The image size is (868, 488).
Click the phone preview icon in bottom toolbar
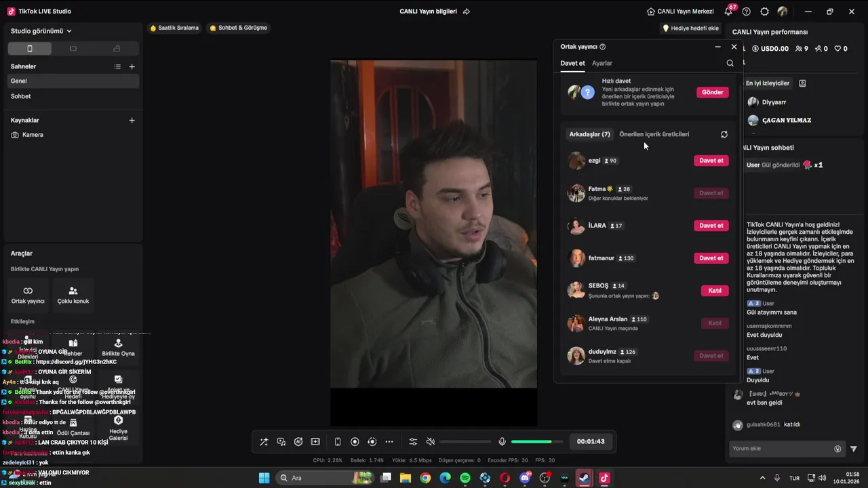click(x=338, y=442)
